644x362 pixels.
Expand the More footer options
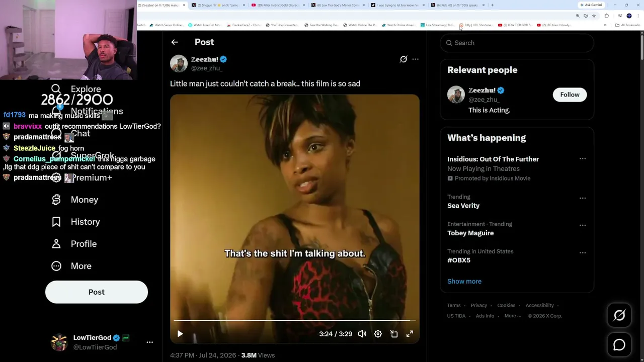(513, 316)
